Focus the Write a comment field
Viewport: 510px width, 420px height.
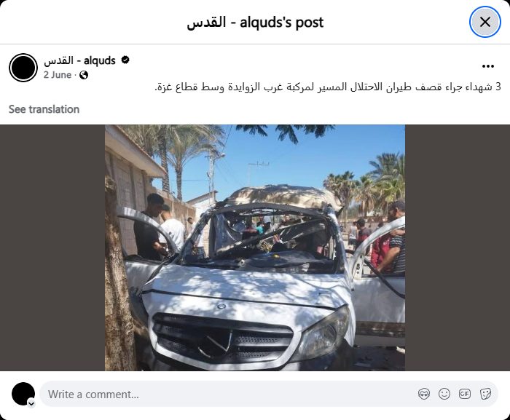pos(227,394)
